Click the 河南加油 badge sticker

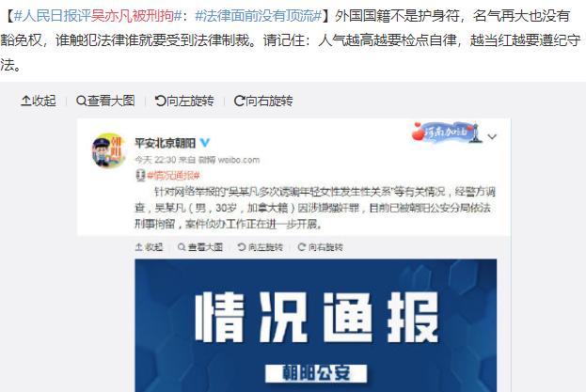(447, 133)
